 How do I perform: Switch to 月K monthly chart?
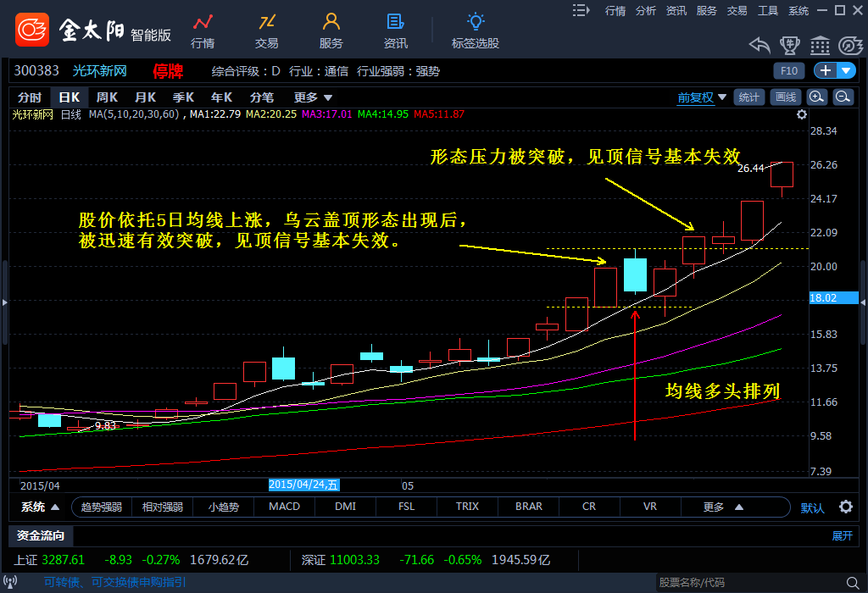[x=145, y=97]
